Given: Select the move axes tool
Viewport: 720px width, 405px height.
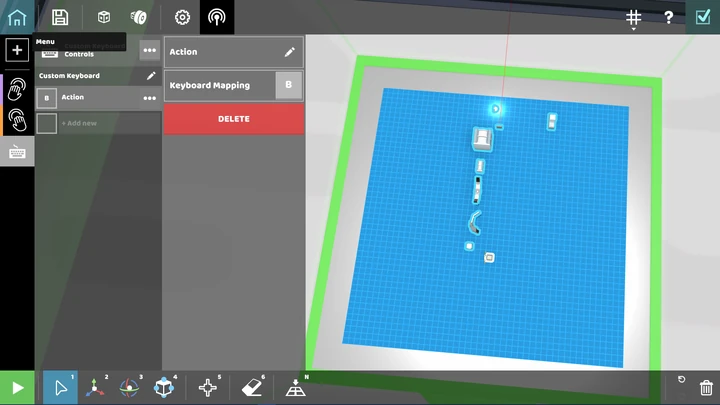Looking at the screenshot, I should (x=95, y=388).
